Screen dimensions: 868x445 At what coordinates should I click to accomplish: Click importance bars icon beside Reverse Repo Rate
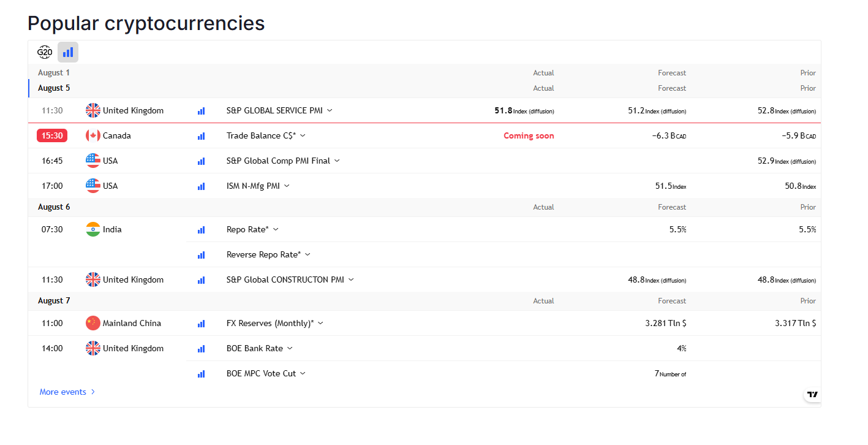tap(201, 255)
